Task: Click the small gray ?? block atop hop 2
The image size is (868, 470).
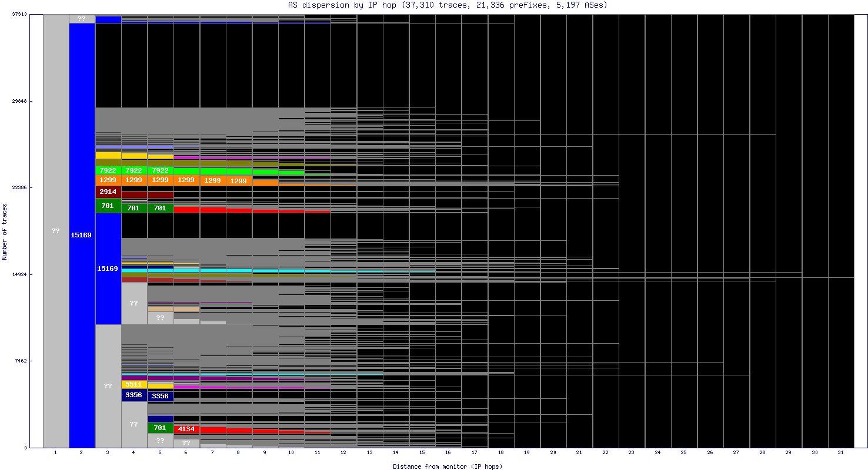Action: coord(82,19)
